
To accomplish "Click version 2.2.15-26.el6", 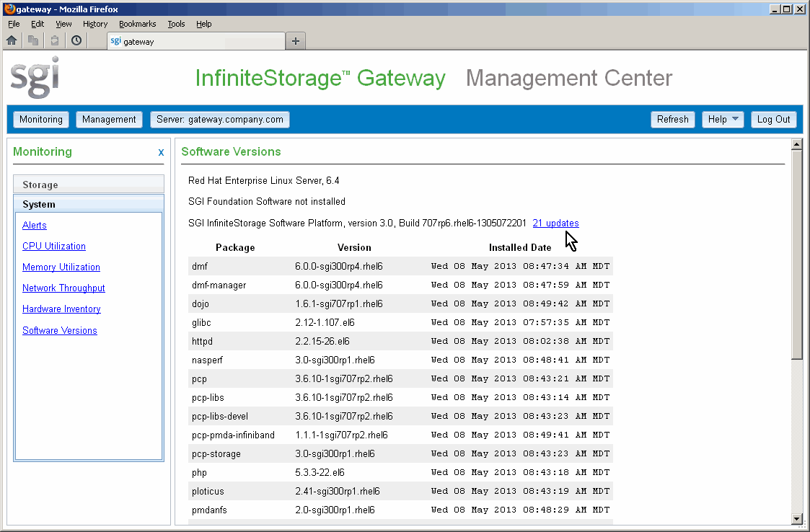I will coord(322,342).
